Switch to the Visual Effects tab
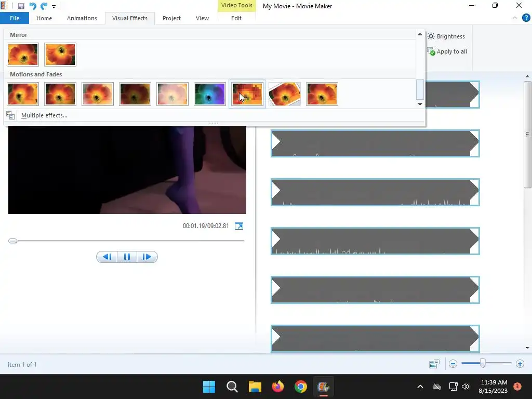Image resolution: width=532 pixels, height=399 pixels. pyautogui.click(x=130, y=18)
